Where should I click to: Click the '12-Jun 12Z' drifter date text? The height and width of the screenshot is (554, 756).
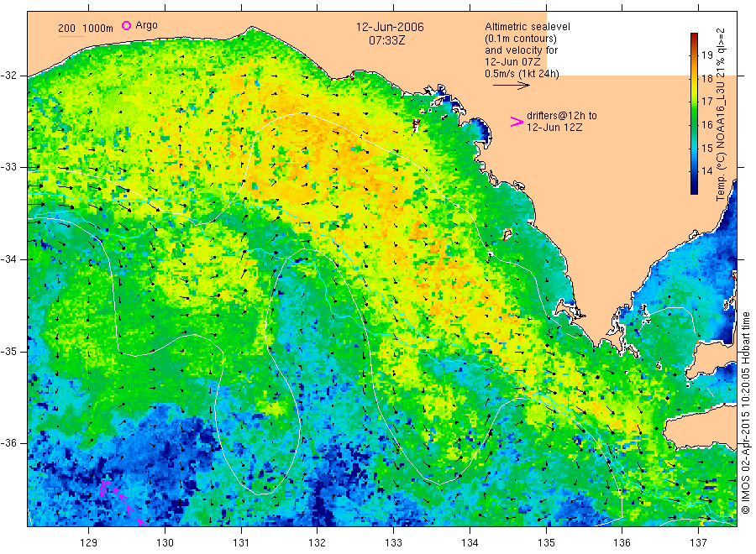click(x=554, y=128)
